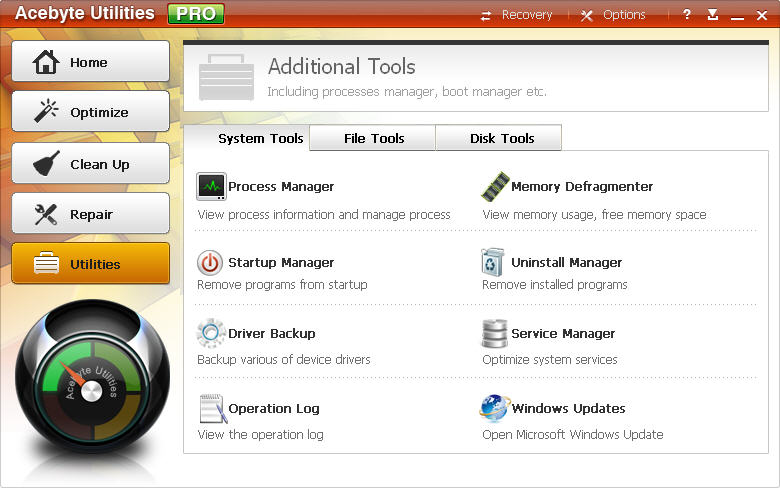Close the Acebyte Utilities window
The width and height of the screenshot is (780, 488).
click(762, 15)
